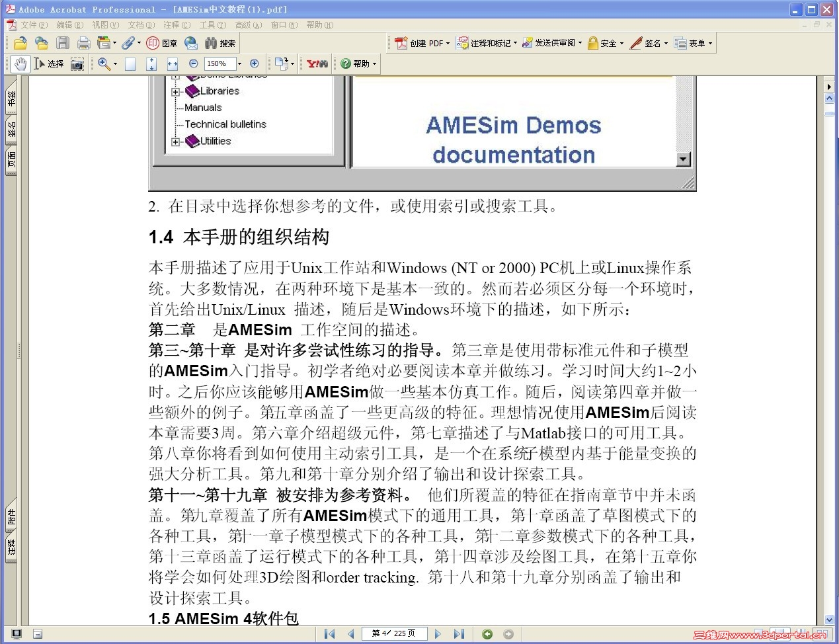Open the 高级(A) menu
The width and height of the screenshot is (839, 644).
coord(248,25)
